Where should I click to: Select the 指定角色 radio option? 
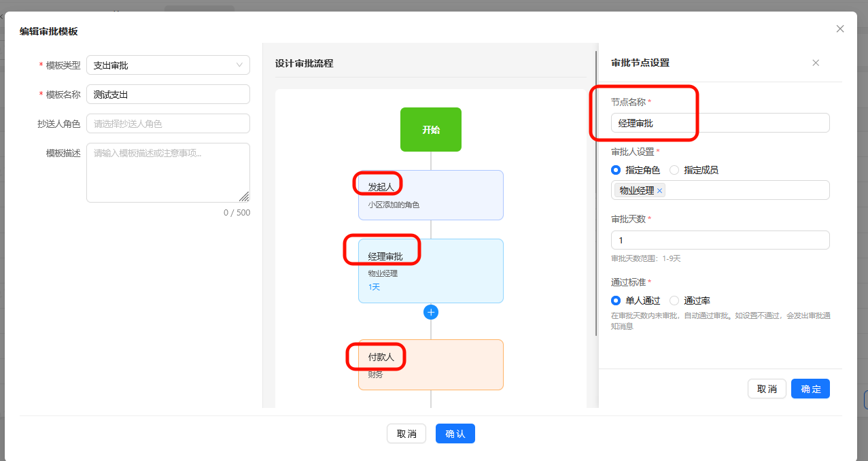tap(616, 170)
